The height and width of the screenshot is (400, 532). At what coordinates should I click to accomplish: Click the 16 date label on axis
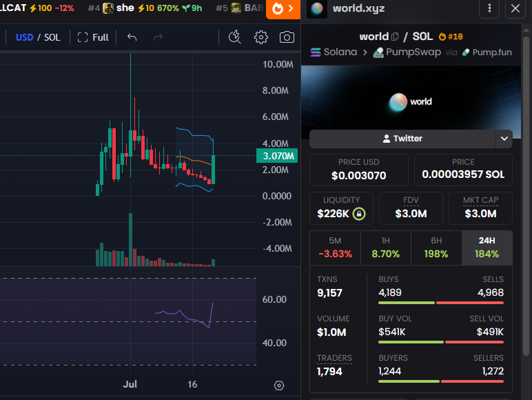(x=192, y=384)
